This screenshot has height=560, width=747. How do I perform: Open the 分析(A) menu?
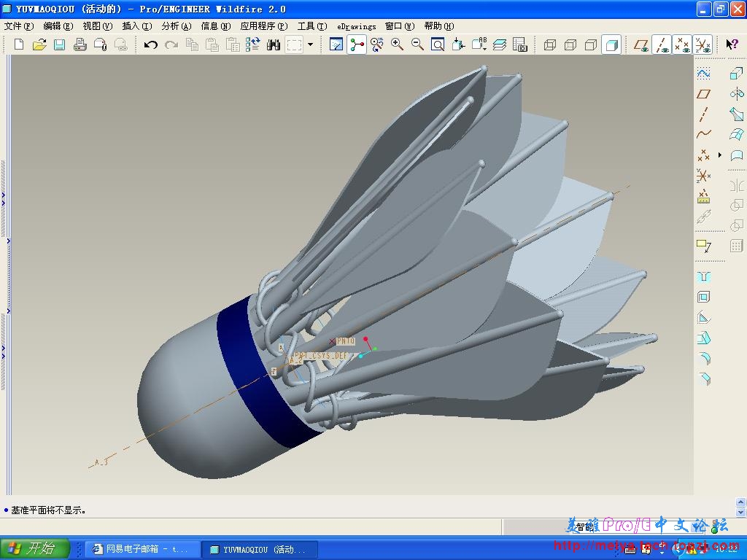coord(176,26)
